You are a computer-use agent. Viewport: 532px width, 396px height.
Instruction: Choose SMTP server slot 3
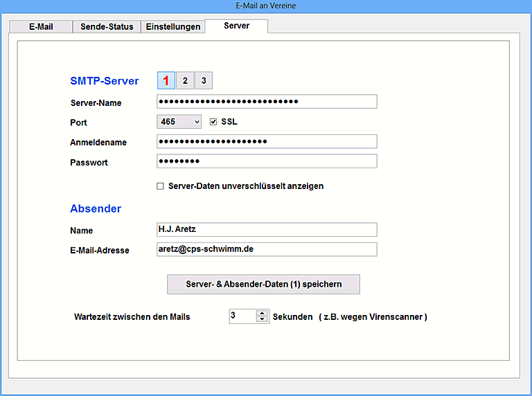click(x=204, y=81)
